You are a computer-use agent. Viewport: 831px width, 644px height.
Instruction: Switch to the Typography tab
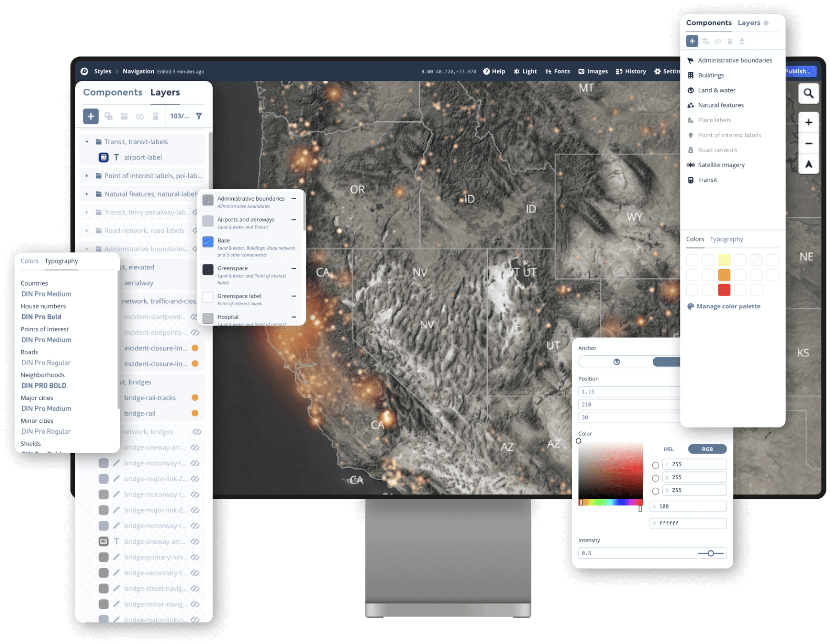[726, 239]
